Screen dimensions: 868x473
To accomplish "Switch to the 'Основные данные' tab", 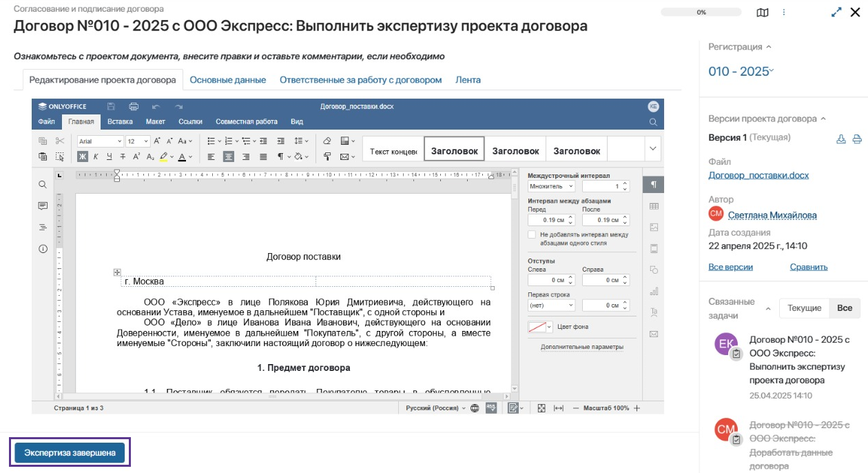I will [227, 80].
